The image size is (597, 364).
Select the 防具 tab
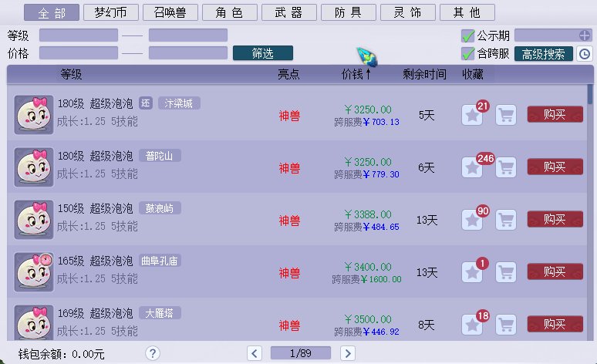[349, 12]
